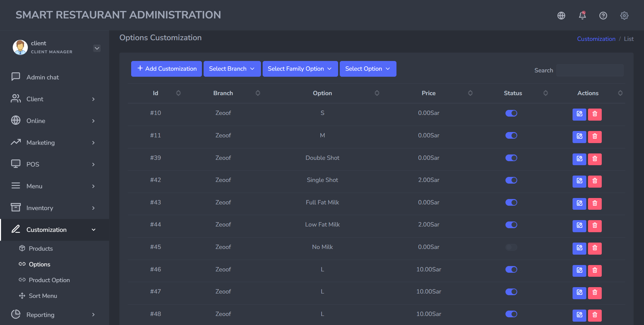Open settings gear in header

coord(624,15)
